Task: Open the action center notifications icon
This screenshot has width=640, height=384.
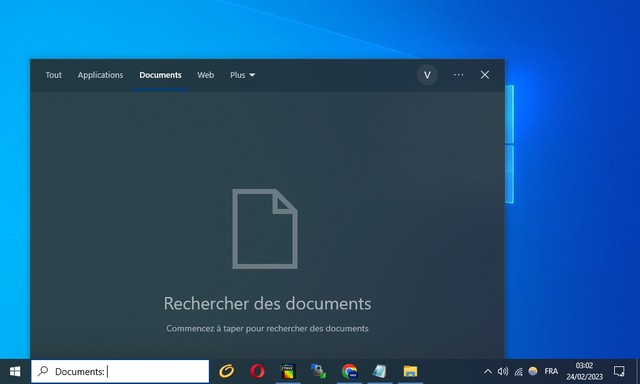Action: coord(619,371)
